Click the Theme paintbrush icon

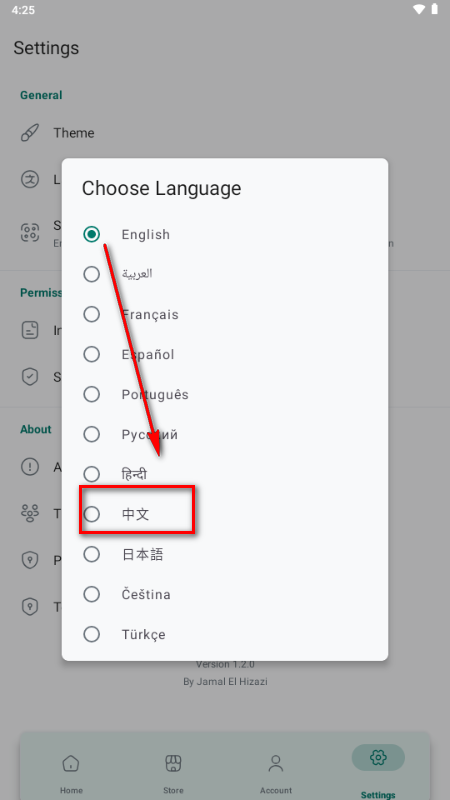[x=30, y=133]
